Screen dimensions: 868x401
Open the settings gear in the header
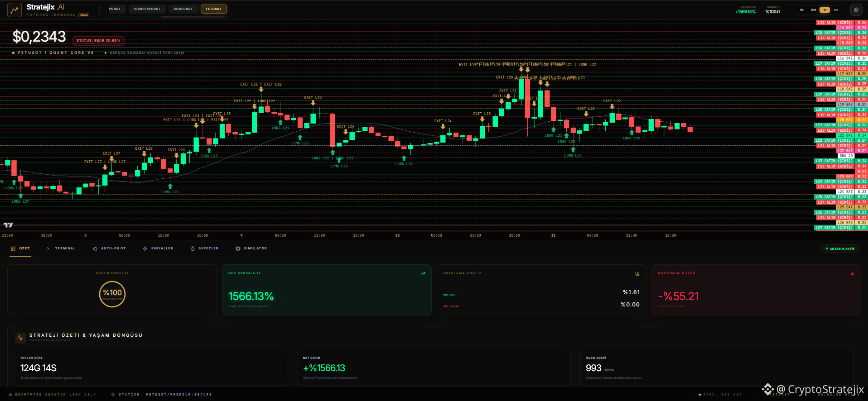coord(856,10)
